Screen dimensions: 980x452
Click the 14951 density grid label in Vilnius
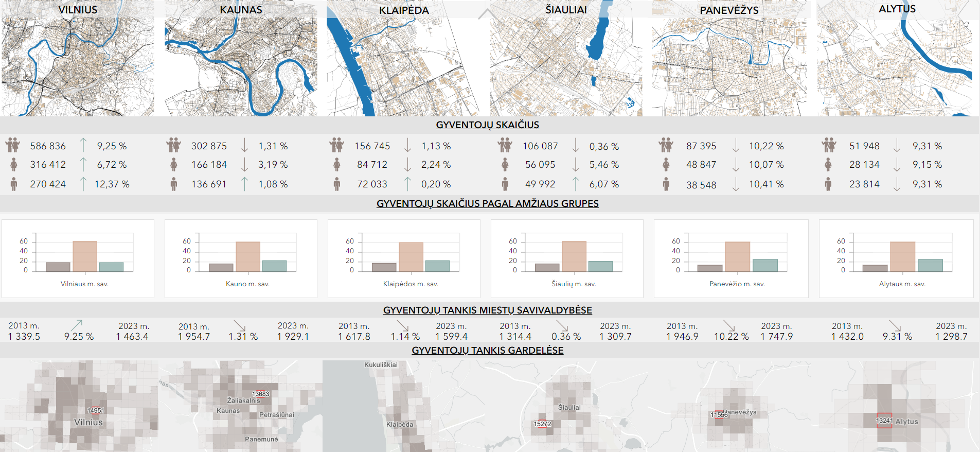coord(96,410)
